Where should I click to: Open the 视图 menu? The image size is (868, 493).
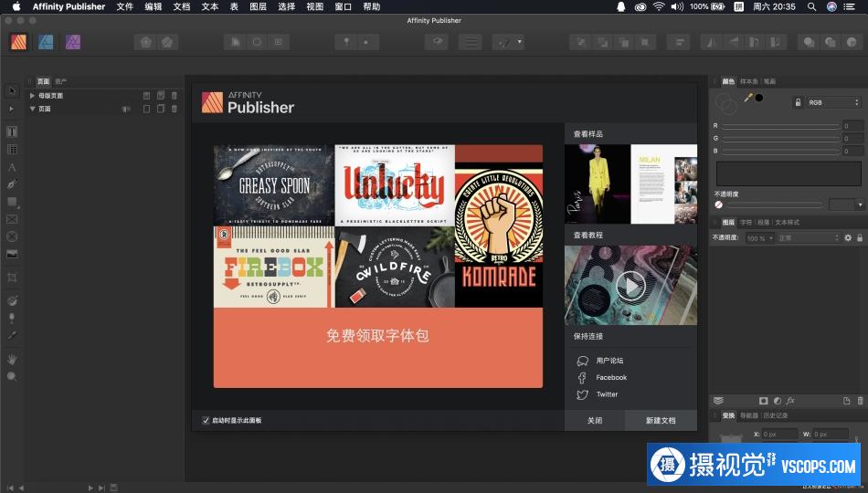pos(314,6)
